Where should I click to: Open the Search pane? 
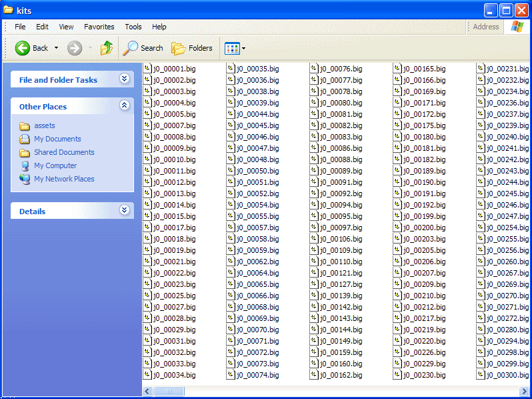click(143, 48)
